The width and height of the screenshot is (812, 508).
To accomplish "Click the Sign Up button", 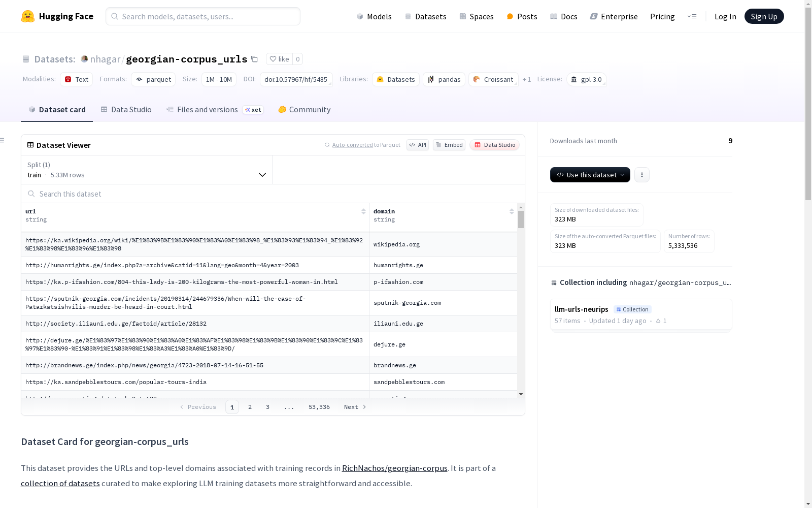I will click(764, 16).
